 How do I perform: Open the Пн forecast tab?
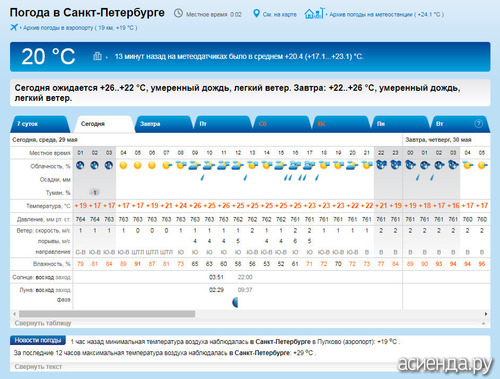pos(400,124)
